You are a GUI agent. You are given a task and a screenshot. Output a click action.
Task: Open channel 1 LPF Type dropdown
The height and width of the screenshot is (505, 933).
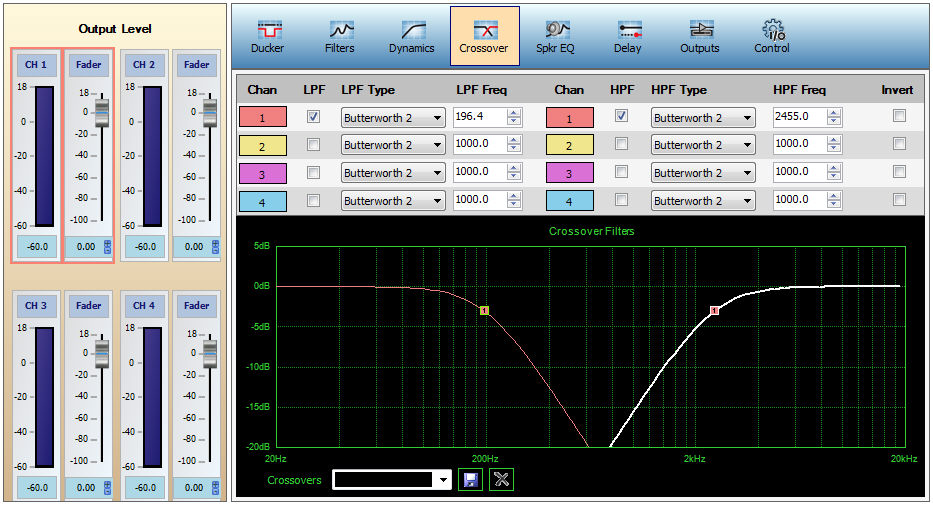click(x=393, y=118)
